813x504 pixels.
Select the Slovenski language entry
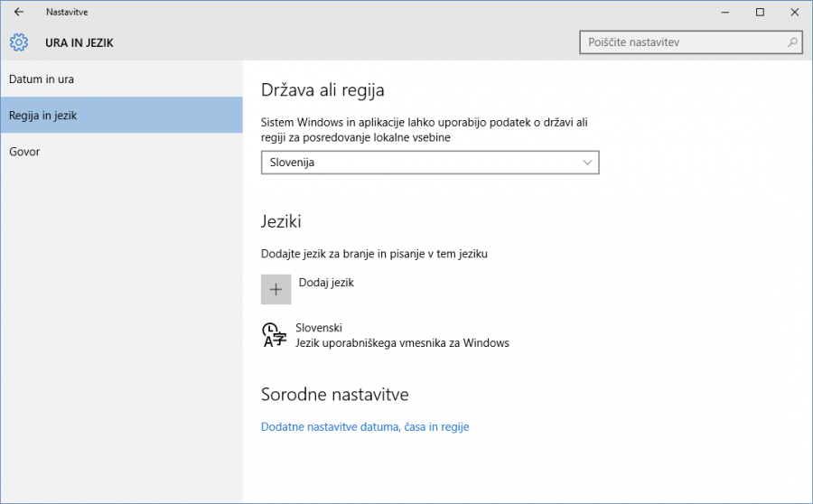(319, 328)
